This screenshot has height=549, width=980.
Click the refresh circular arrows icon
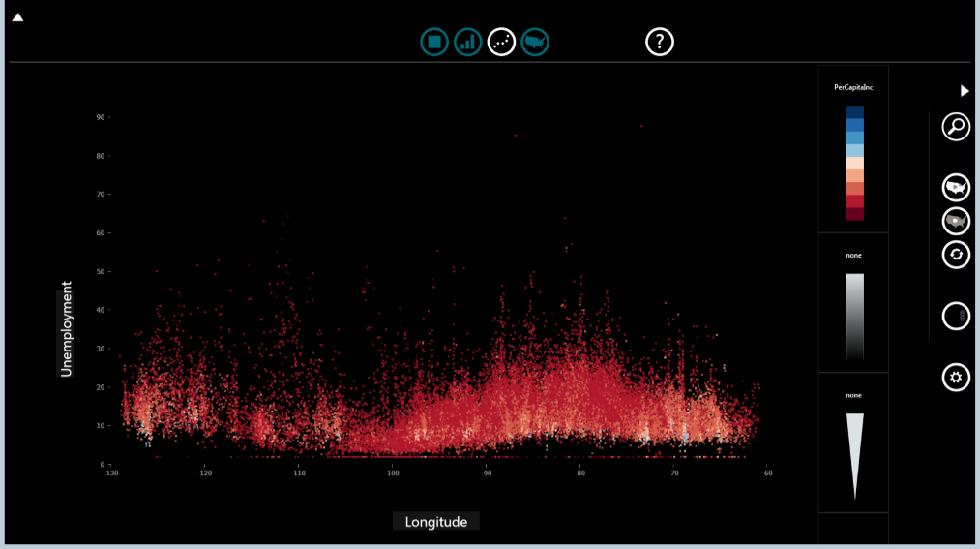click(x=956, y=255)
